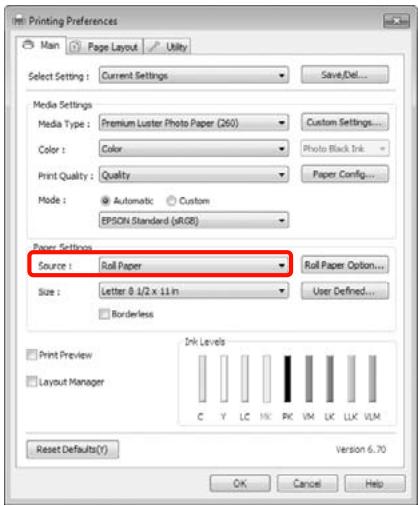Open the Source Roll Paper dropdown

pyautogui.click(x=194, y=266)
